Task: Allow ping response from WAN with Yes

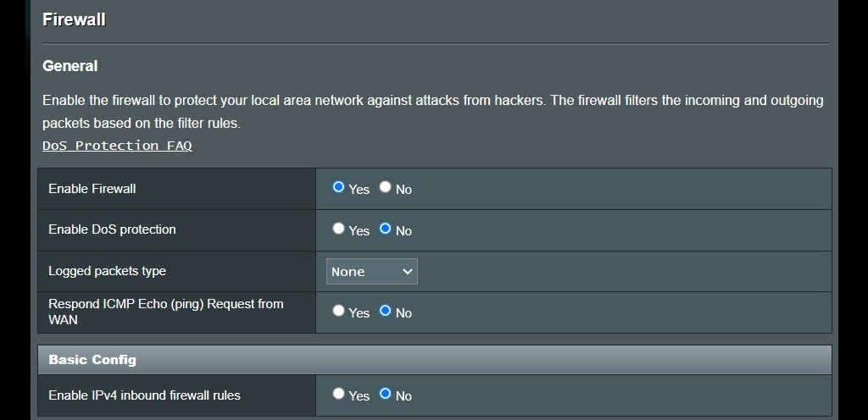Action: tap(338, 311)
